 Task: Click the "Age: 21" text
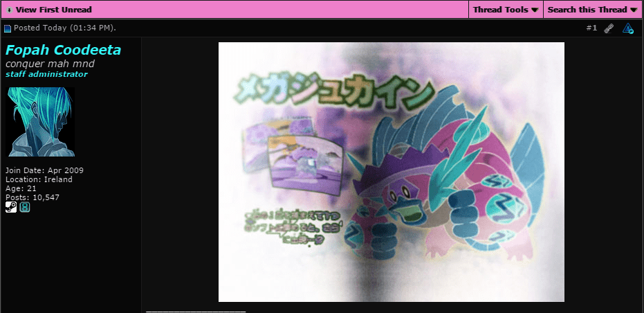tap(21, 188)
